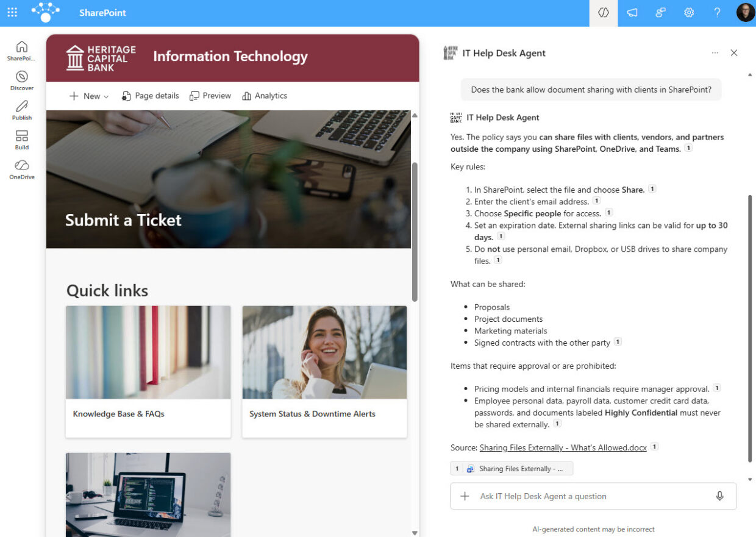Image resolution: width=756 pixels, height=537 pixels.
Task: Open page Analytics
Action: (x=265, y=96)
